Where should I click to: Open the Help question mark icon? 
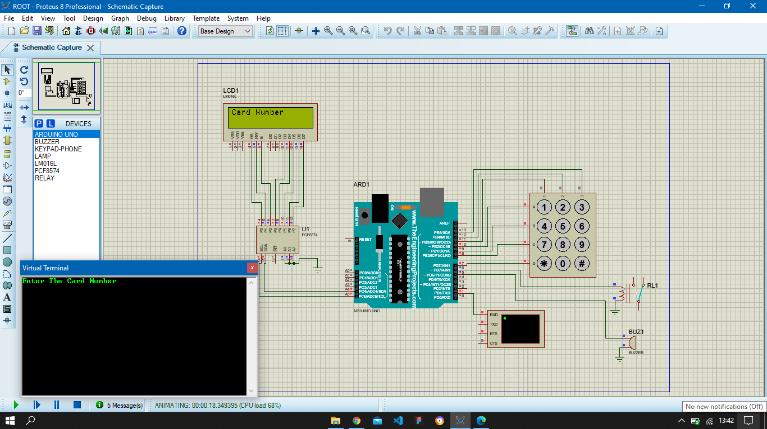click(x=182, y=31)
